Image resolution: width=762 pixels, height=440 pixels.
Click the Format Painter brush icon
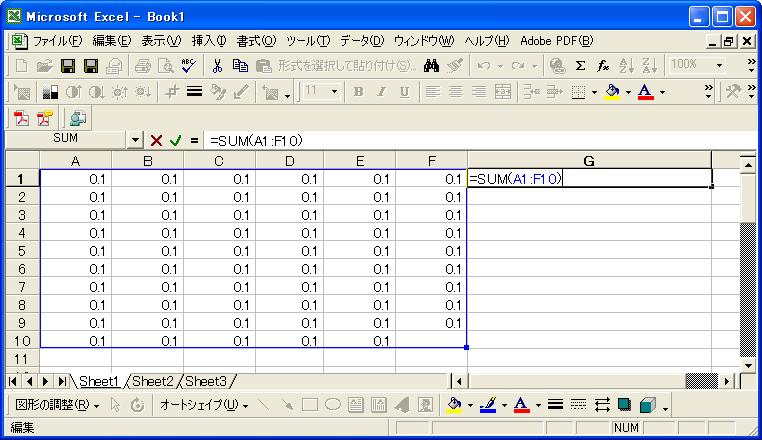click(455, 66)
